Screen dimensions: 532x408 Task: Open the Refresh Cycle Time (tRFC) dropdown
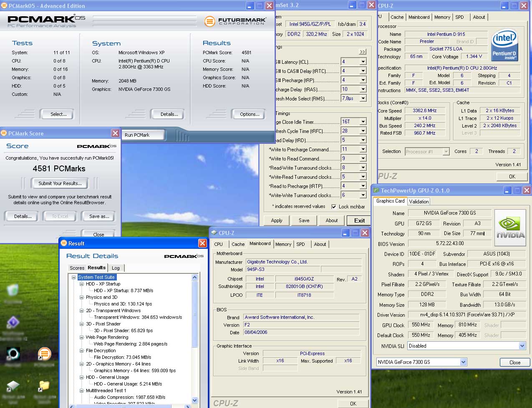pyautogui.click(x=363, y=131)
